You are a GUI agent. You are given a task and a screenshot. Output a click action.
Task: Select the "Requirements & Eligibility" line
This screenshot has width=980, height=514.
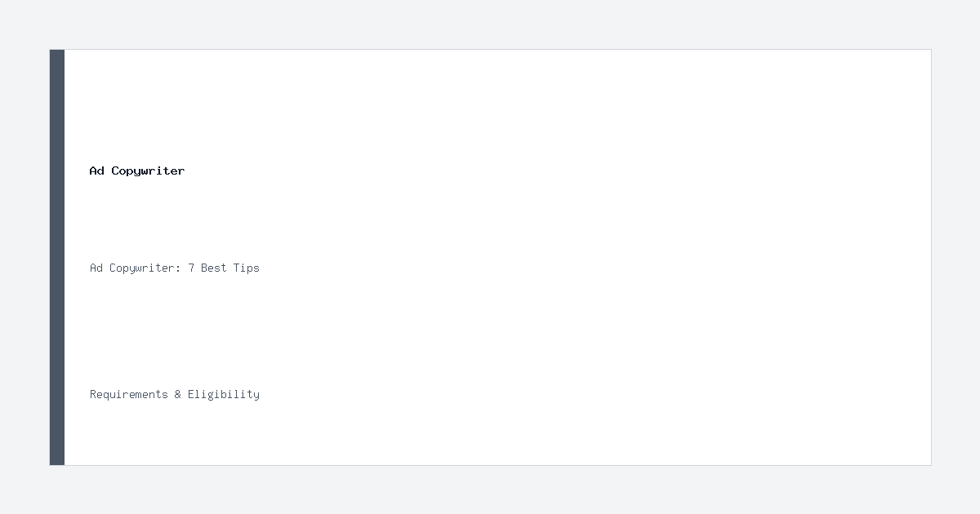pyautogui.click(x=175, y=394)
